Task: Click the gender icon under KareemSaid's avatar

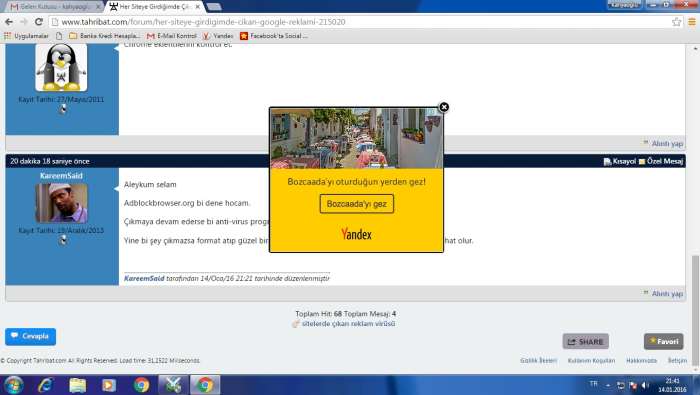Action: [63, 240]
